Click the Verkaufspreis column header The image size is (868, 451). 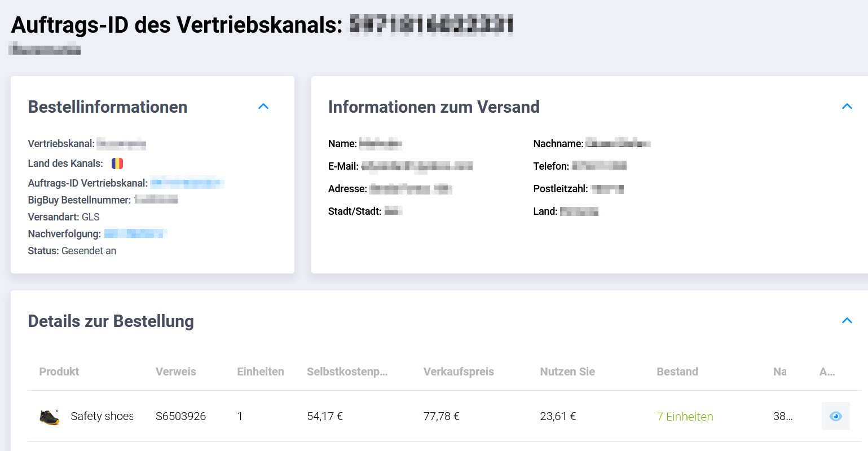click(x=459, y=372)
